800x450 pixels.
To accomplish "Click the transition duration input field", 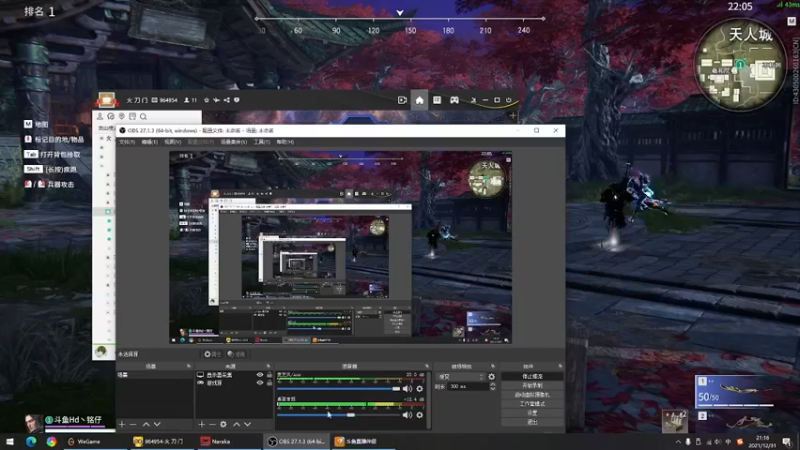I will click(x=467, y=387).
